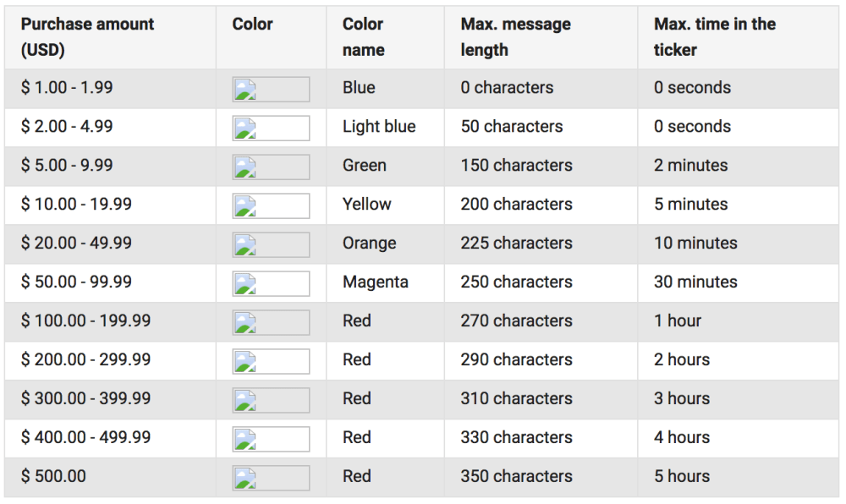This screenshot has height=504, width=846.
Task: Select the "Color" column header
Action: pos(252,25)
